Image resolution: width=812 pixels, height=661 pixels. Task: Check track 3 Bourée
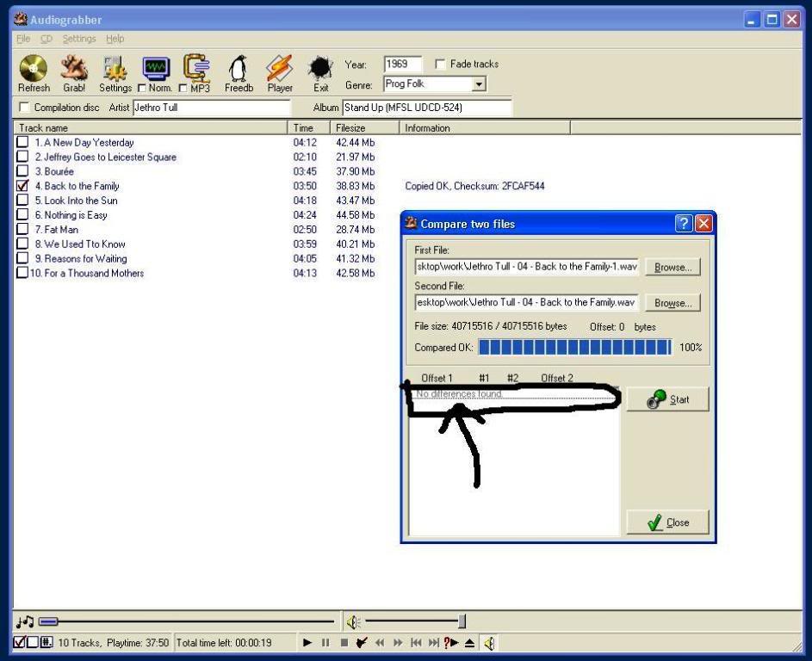point(22,170)
